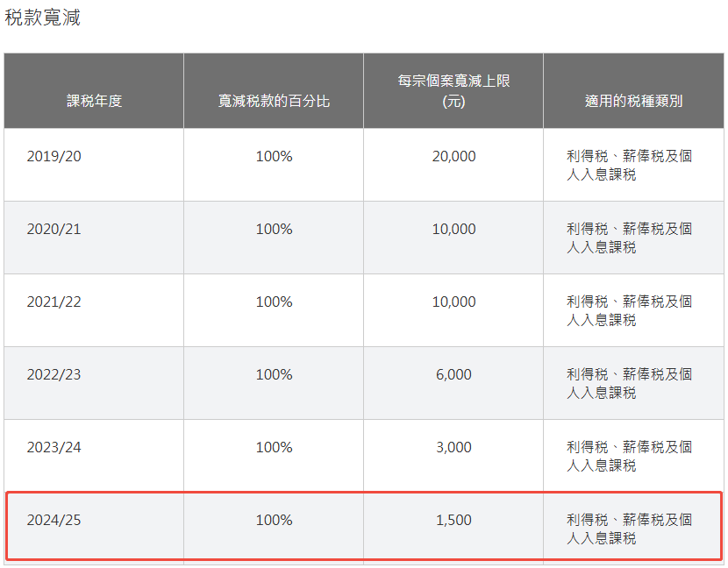Screen dimensions: 728x568
Task: Click the 100% cell in the 2019/20 row
Action: (x=274, y=156)
